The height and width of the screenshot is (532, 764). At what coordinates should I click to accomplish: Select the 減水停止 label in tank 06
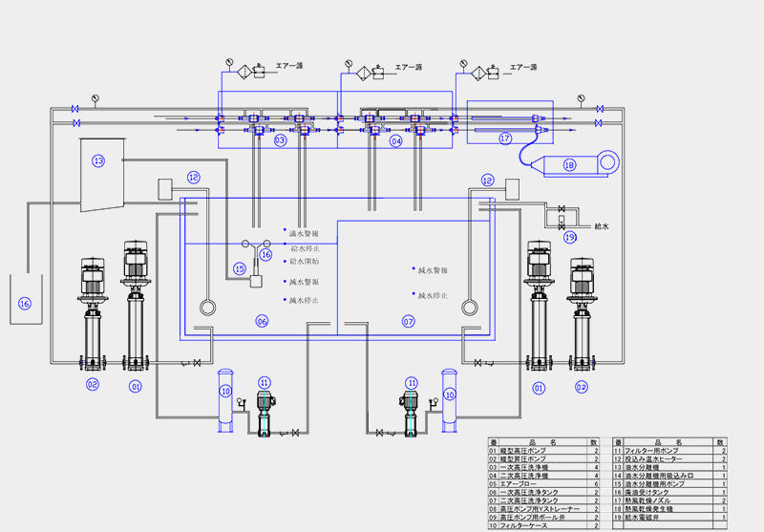[x=304, y=301]
